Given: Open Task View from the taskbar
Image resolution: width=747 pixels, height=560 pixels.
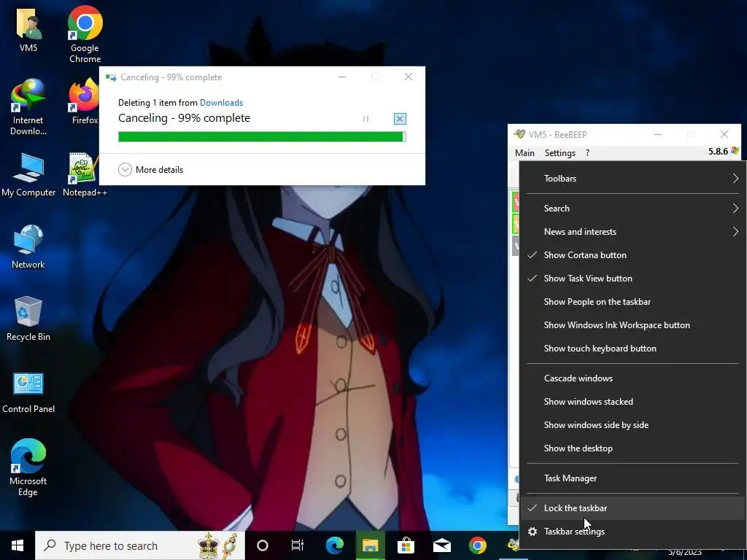Looking at the screenshot, I should (x=298, y=545).
